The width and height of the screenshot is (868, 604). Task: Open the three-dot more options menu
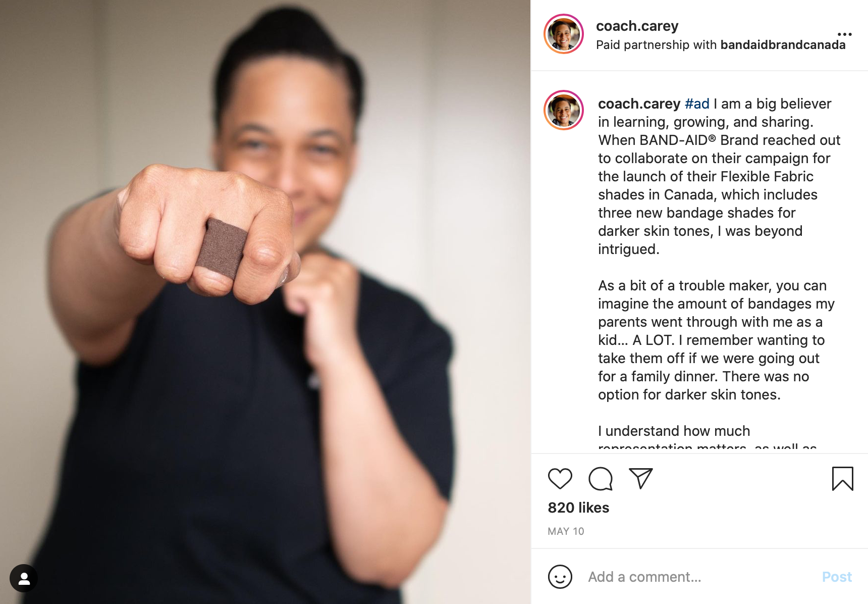click(x=844, y=34)
